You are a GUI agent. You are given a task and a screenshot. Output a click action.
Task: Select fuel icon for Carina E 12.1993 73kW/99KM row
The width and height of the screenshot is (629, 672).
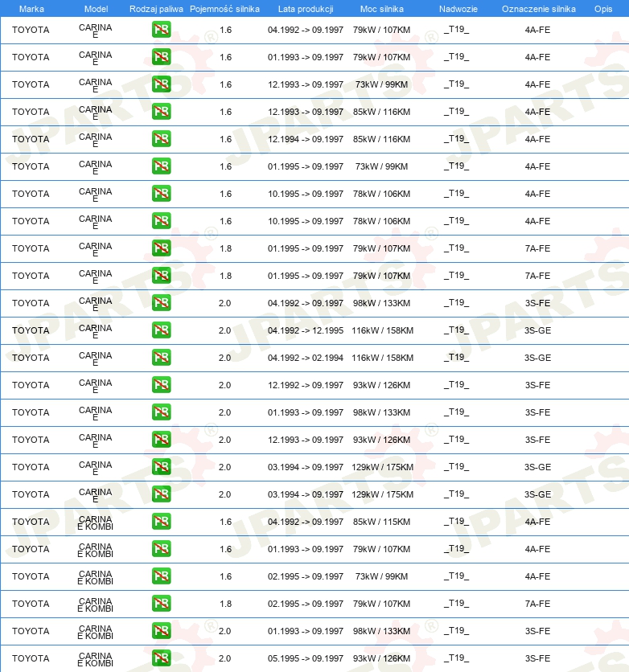(161, 84)
